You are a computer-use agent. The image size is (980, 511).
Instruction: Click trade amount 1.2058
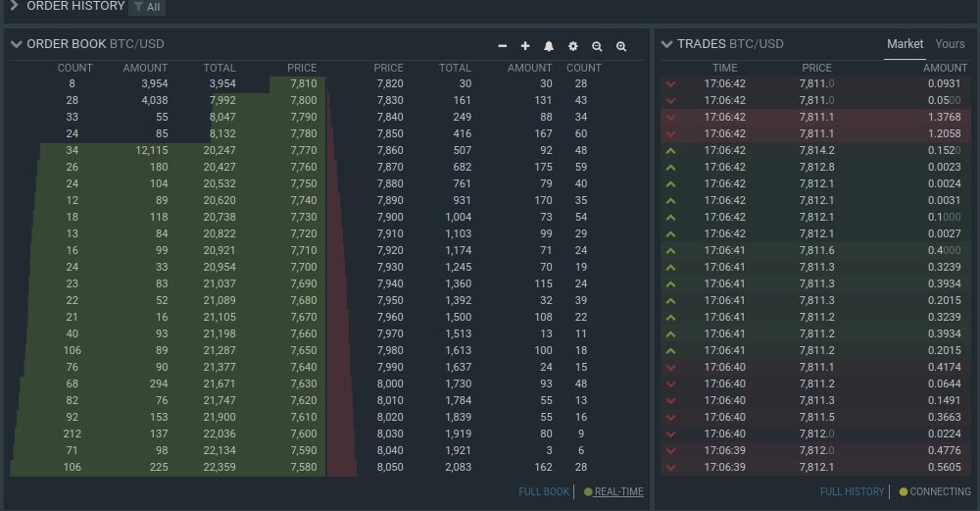tap(945, 133)
